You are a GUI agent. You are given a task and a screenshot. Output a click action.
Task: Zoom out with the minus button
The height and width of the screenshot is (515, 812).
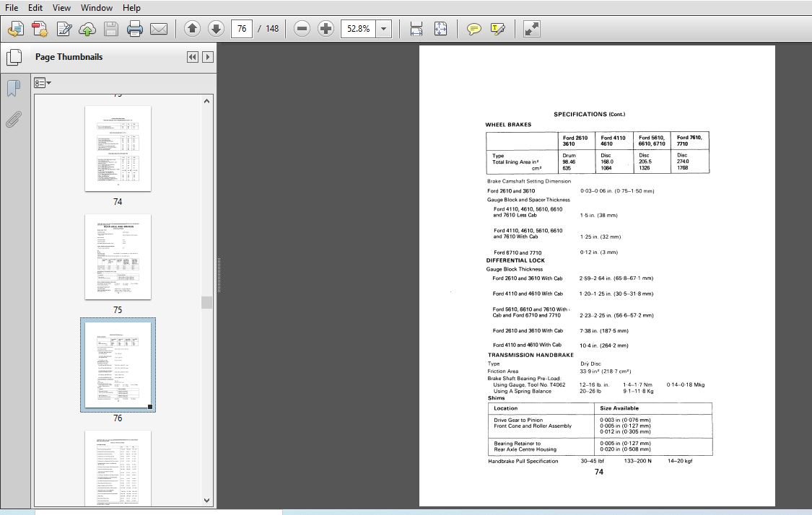click(302, 28)
